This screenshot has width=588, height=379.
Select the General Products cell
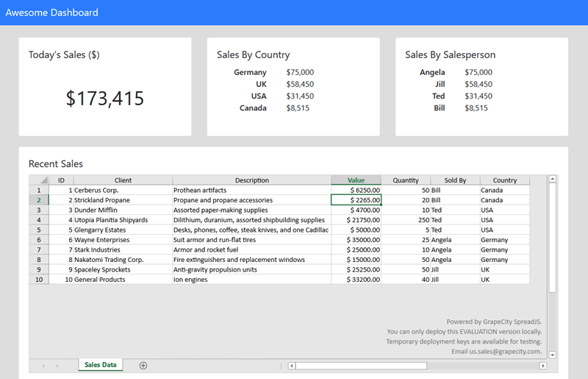click(123, 279)
